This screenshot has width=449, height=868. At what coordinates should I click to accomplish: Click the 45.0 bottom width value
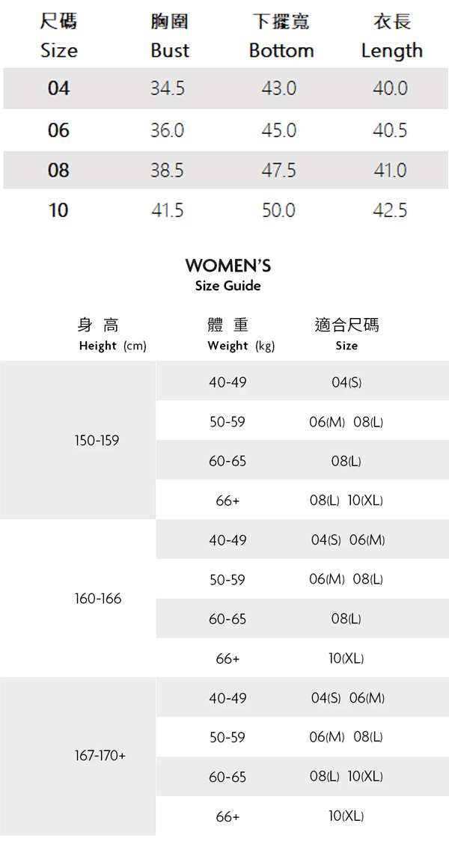(x=278, y=130)
